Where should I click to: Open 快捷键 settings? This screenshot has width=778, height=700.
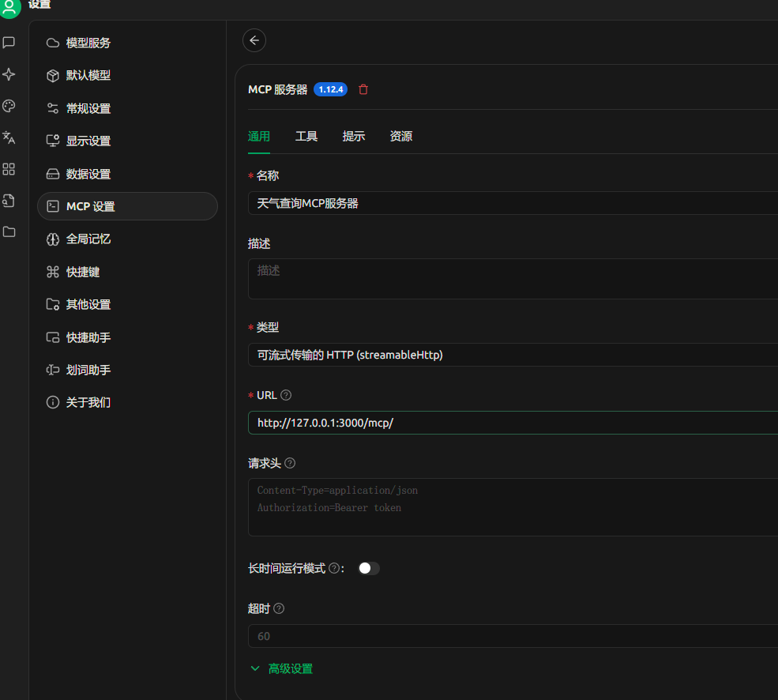point(127,272)
